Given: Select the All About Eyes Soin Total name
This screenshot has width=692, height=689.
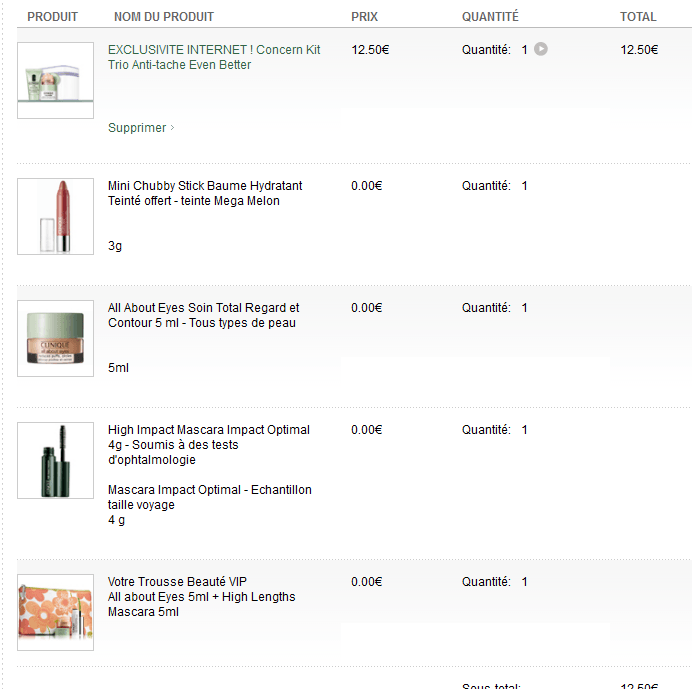Looking at the screenshot, I should 203,315.
